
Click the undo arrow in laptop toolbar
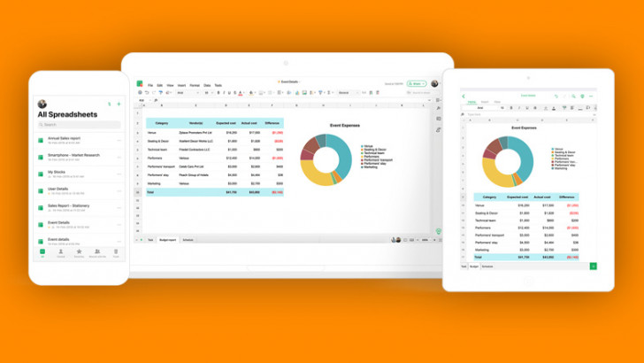tap(147, 93)
